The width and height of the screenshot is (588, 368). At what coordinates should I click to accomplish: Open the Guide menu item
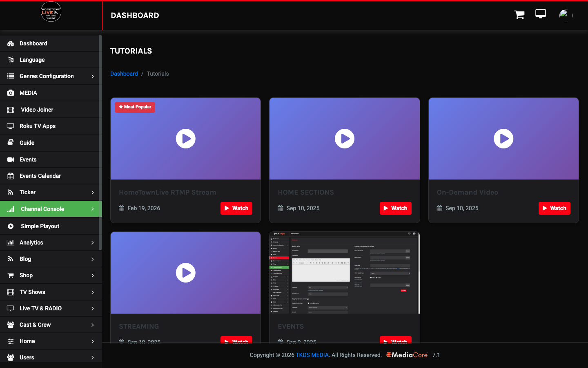49,143
